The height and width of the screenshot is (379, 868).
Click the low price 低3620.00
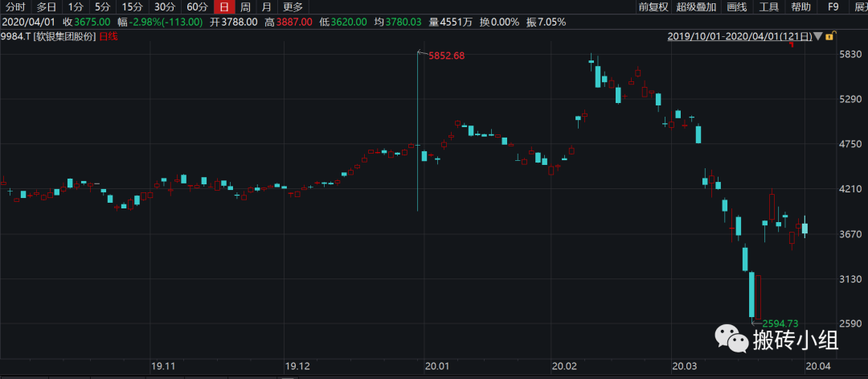[x=343, y=23]
